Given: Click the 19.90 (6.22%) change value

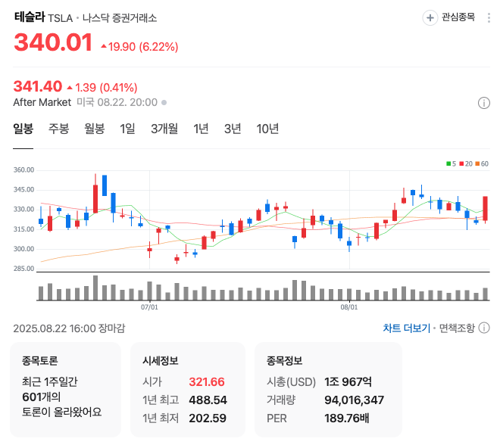Looking at the screenshot, I should pos(139,46).
